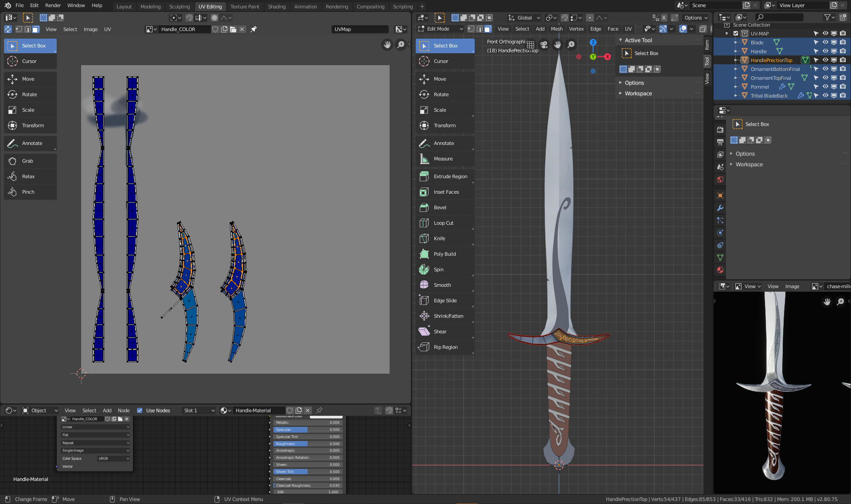Screen dimensions: 851x504
Task: Select the Knife tool
Action: tap(439, 238)
